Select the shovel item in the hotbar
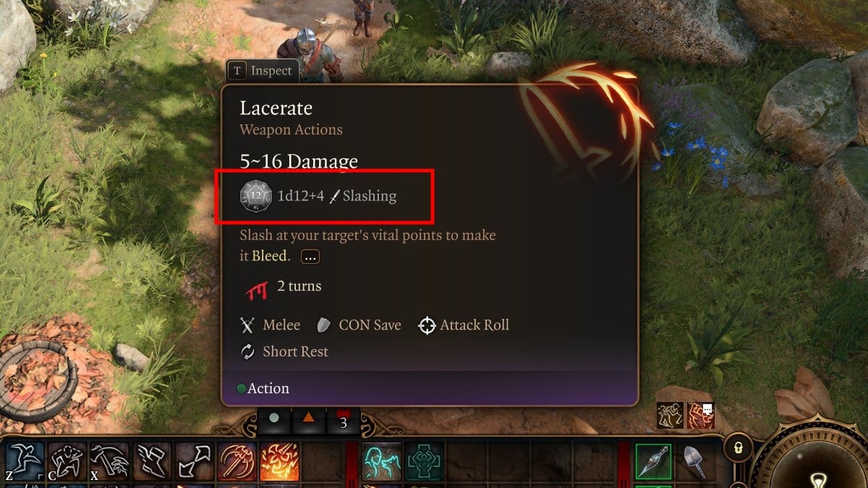Screen dimensions: 868x488 pyautogui.click(x=696, y=461)
